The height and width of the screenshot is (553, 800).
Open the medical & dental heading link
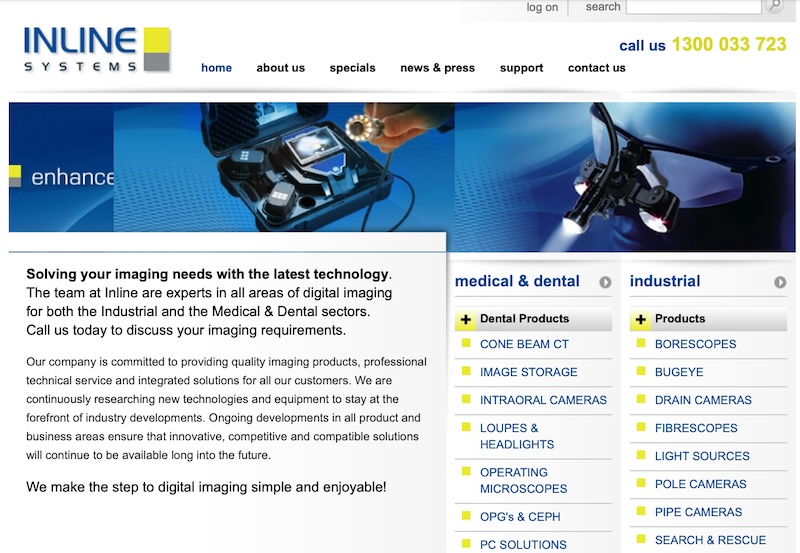(x=517, y=281)
